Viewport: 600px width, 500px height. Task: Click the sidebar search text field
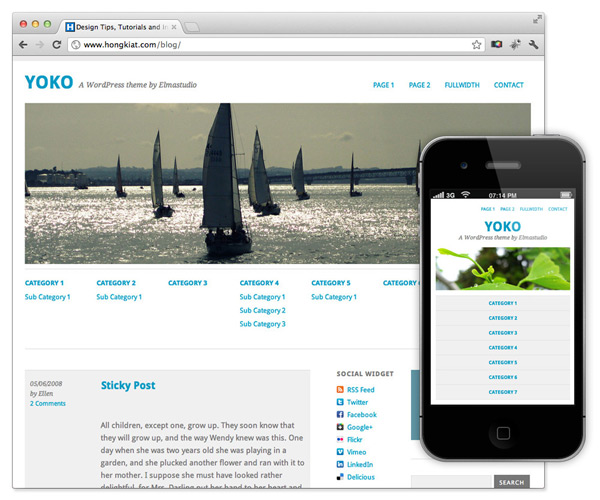pyautogui.click(x=451, y=482)
